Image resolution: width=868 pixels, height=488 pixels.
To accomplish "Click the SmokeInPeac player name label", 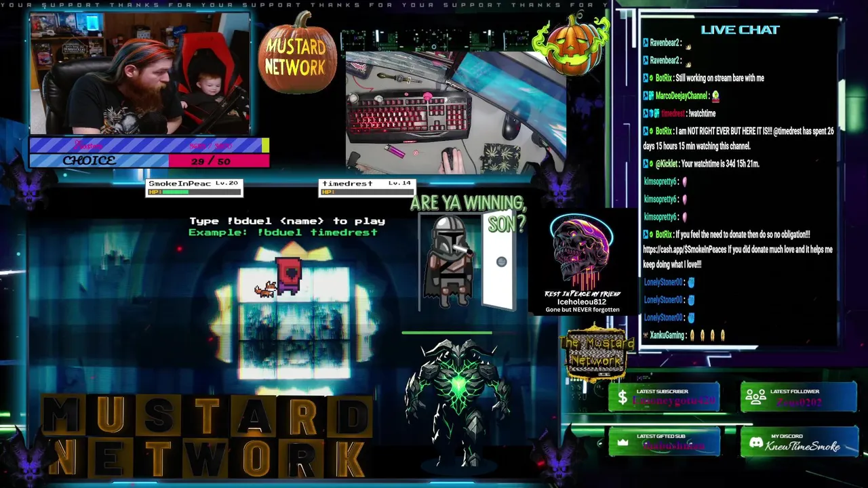I will click(180, 184).
